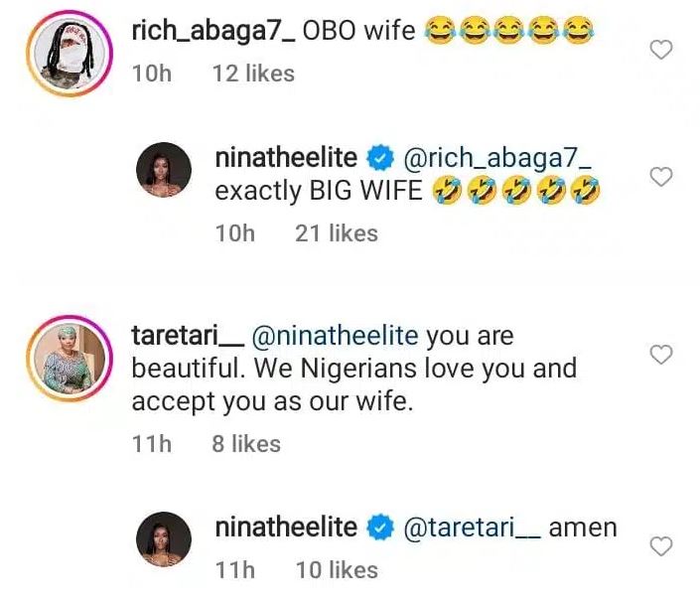This screenshot has width=700, height=603.
Task: View the 12 likes on rich_abaga7_'s comment
Action: 253,73
